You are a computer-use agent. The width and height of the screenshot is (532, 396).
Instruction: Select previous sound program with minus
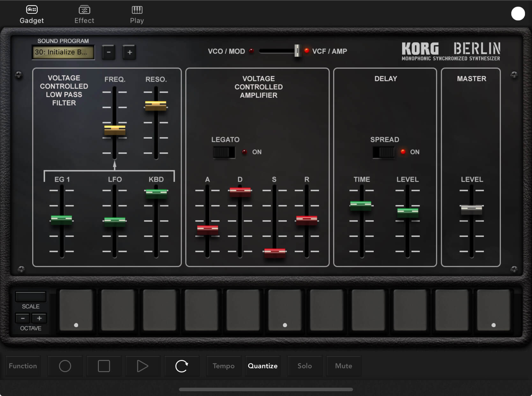coord(108,52)
